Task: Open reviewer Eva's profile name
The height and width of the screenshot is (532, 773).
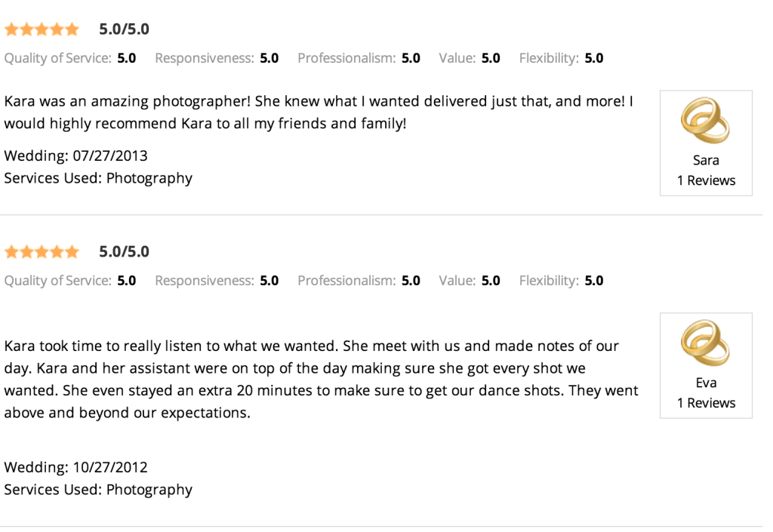Action: (706, 383)
